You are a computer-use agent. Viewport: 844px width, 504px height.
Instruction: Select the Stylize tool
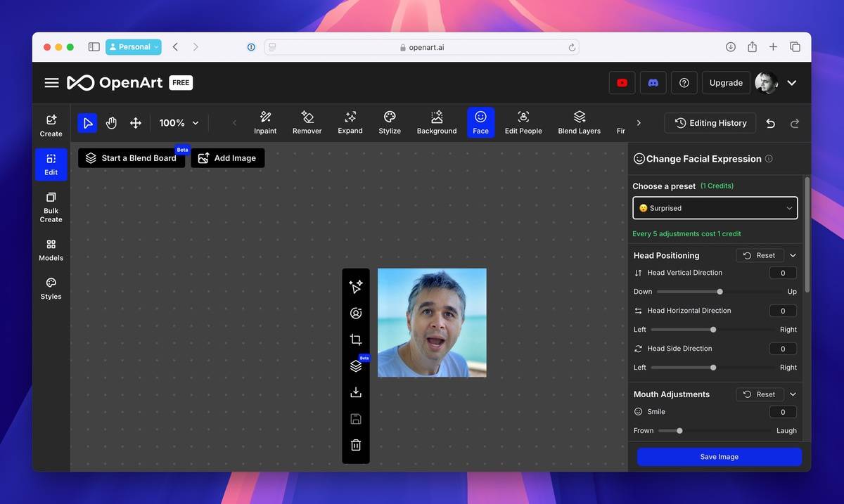390,122
